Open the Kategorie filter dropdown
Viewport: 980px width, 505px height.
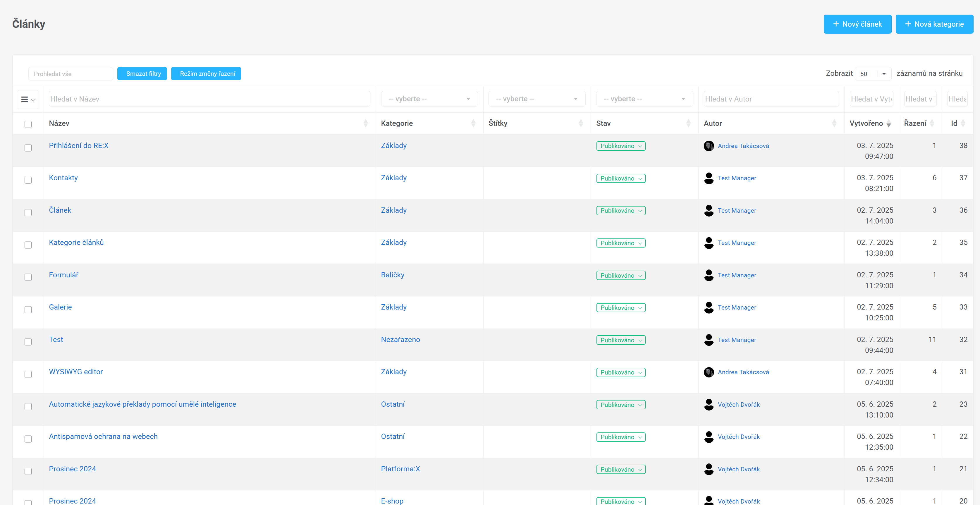click(x=429, y=99)
